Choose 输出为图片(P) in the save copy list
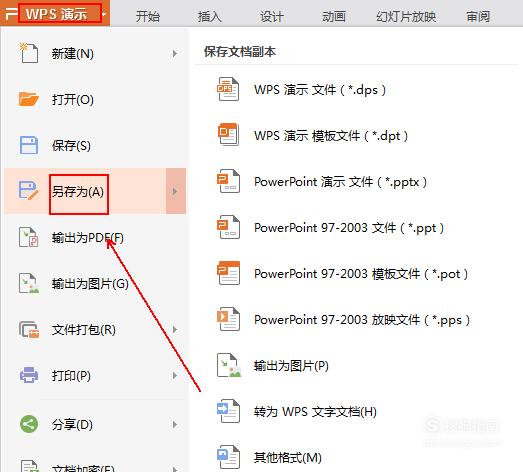 click(x=291, y=366)
